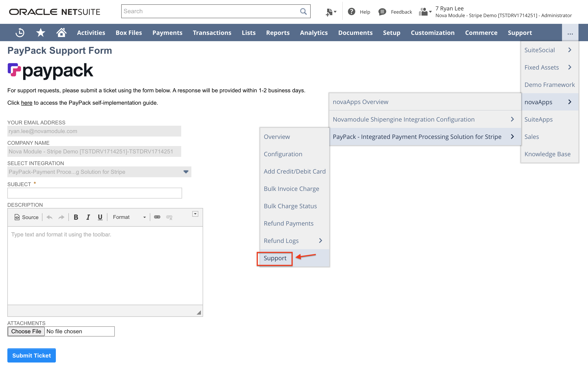Screen dimensions: 588x374
Task: Click the Submit Ticket button
Action: (x=32, y=355)
